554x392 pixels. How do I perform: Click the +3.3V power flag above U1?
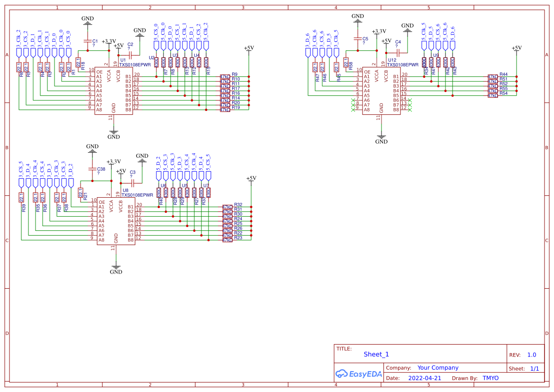(x=109, y=41)
